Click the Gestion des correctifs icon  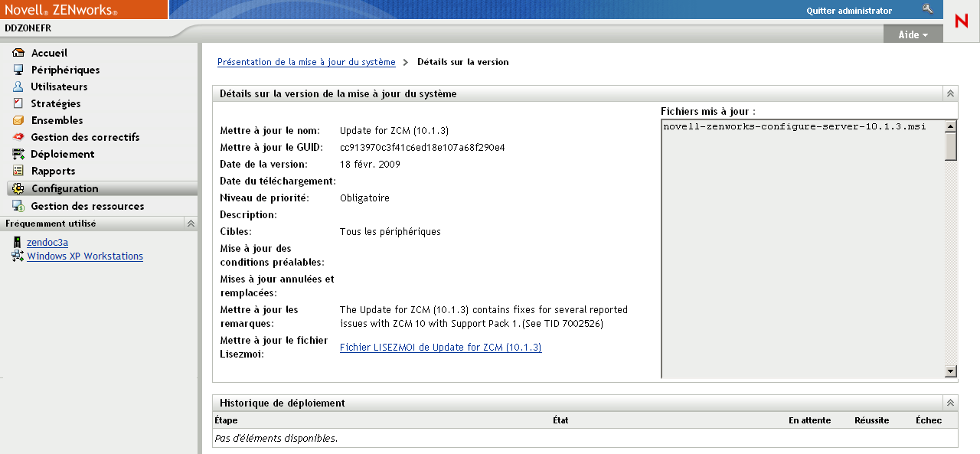[18, 137]
